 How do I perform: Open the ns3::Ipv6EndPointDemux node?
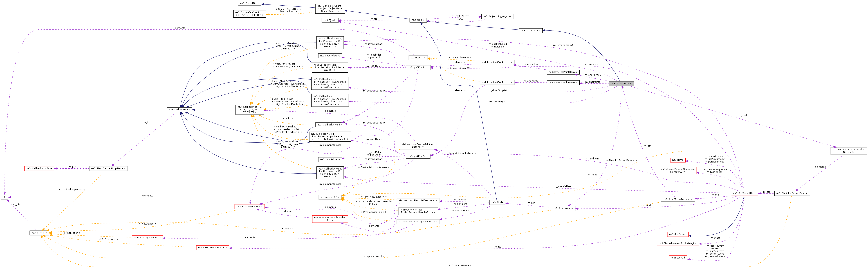click(x=563, y=72)
